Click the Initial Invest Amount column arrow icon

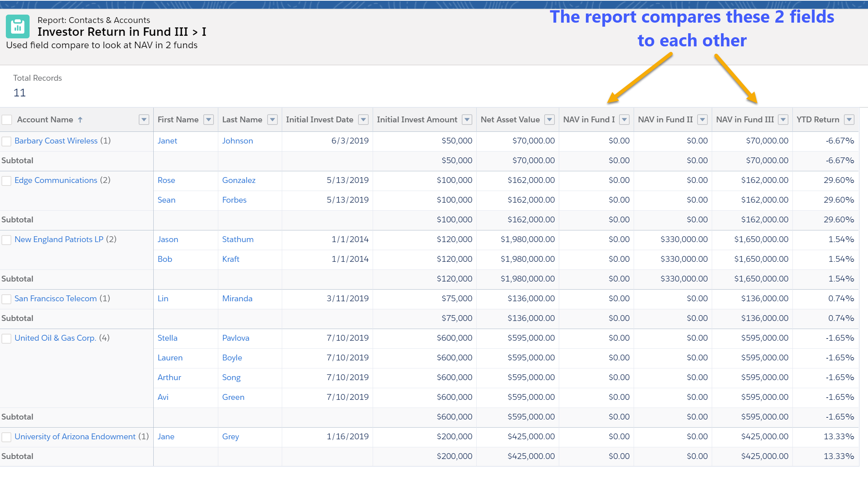467,120
